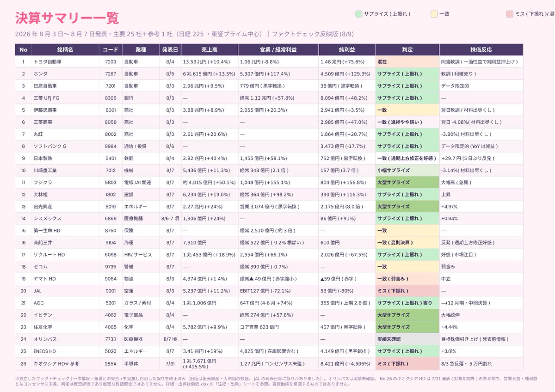This screenshot has height=392, width=555.
Task: Select the 三菱UFJ FG name cell
Action: click(x=65, y=98)
